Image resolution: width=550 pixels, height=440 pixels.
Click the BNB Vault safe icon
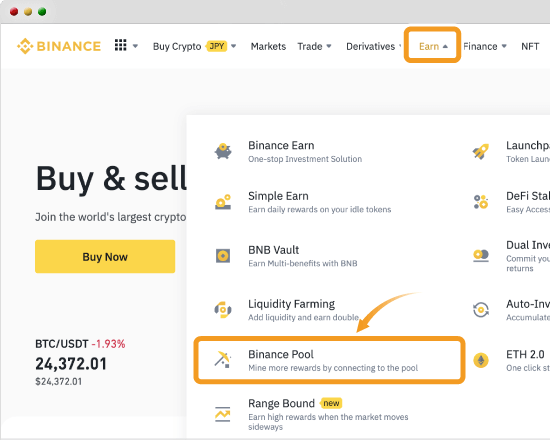click(x=223, y=256)
